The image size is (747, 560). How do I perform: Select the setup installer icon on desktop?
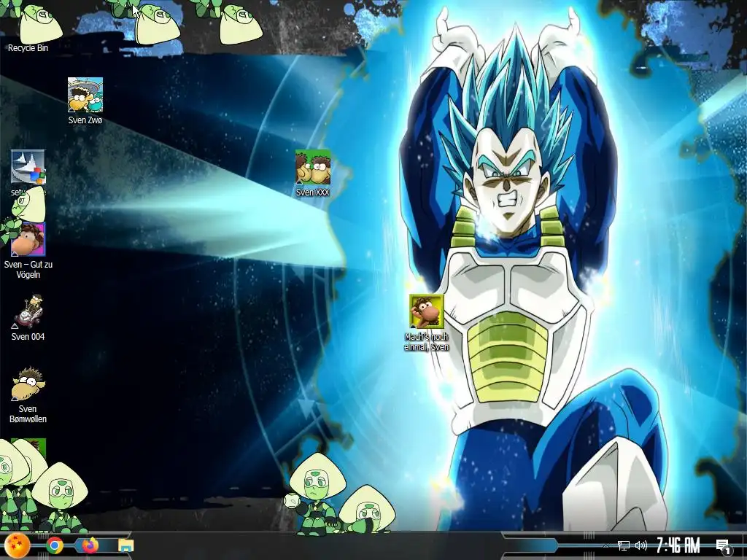coord(28,172)
